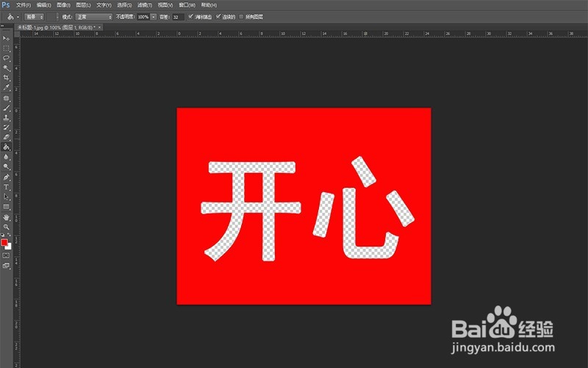Viewport: 588px width, 368px height.
Task: Open the Type (文字) menu
Action: (104, 5)
